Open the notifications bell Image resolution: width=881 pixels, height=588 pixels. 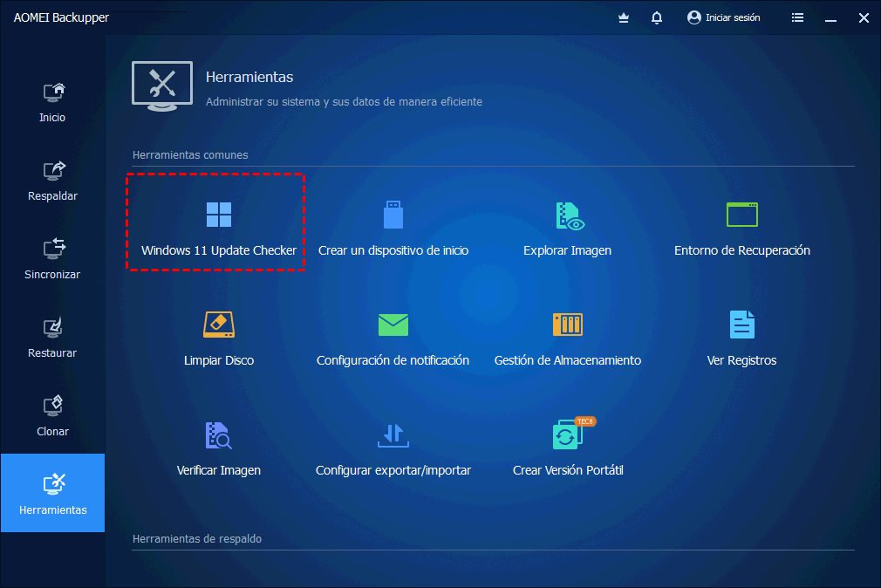[656, 17]
